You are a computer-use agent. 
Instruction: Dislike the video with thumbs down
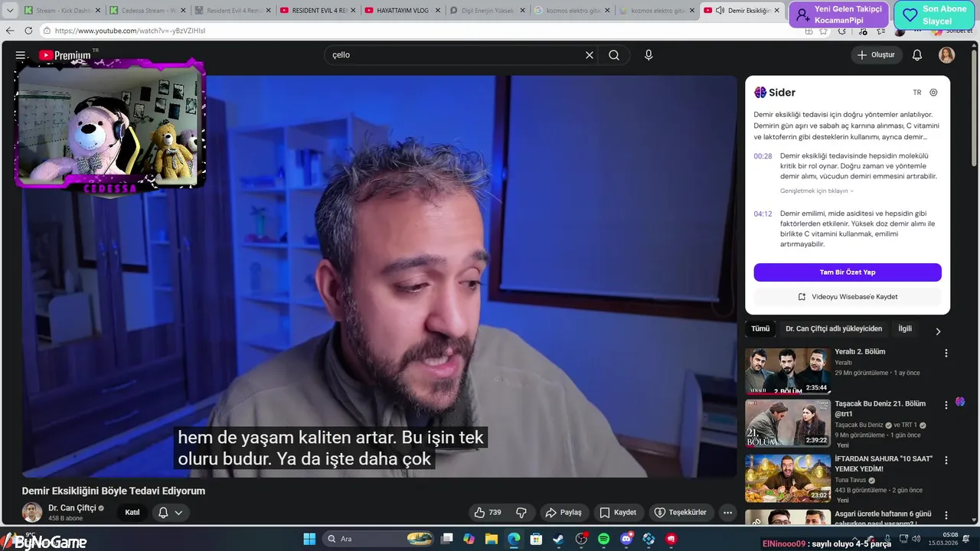pyautogui.click(x=521, y=513)
